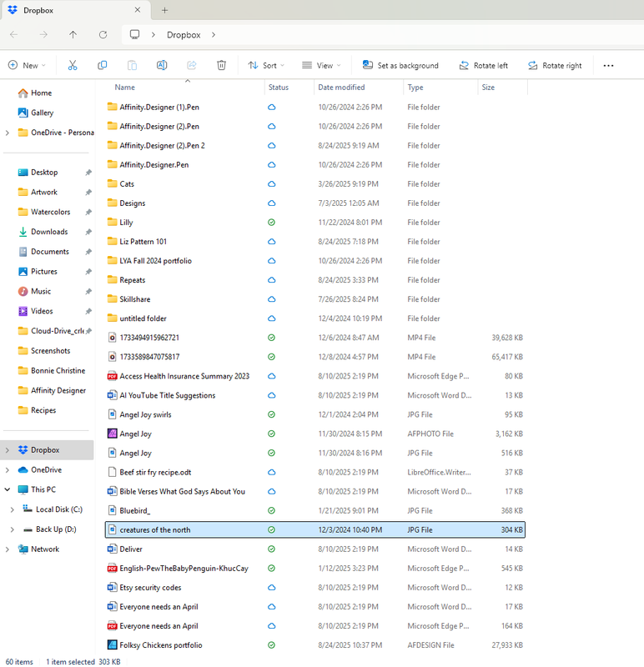Click Set as background button

point(400,65)
